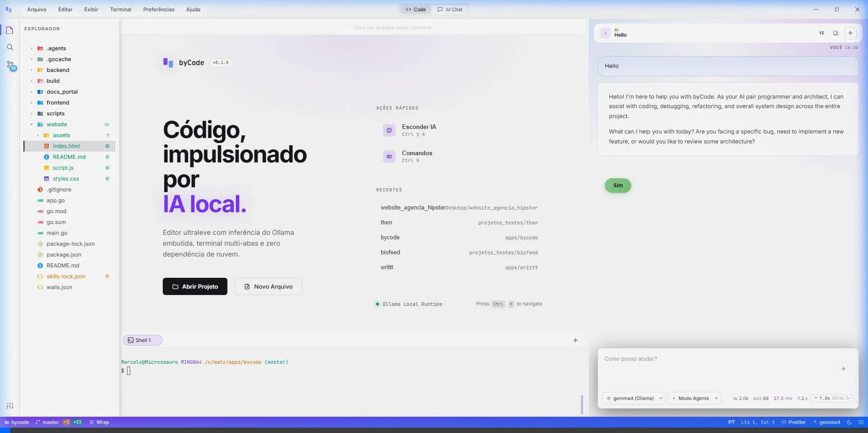The height and width of the screenshot is (433, 868).
Task: Open chat history icon beside the 18 counter
Action: [835, 33]
